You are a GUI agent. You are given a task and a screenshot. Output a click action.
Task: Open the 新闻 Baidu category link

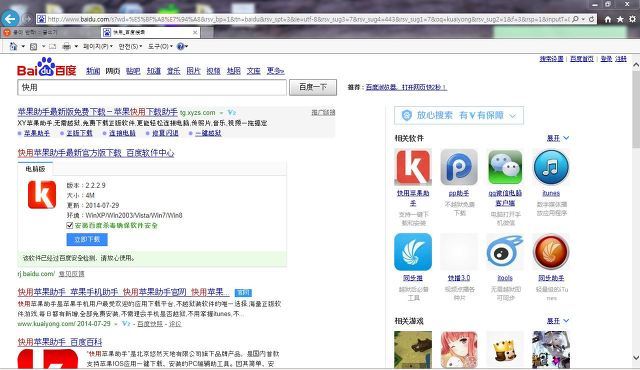click(93, 71)
